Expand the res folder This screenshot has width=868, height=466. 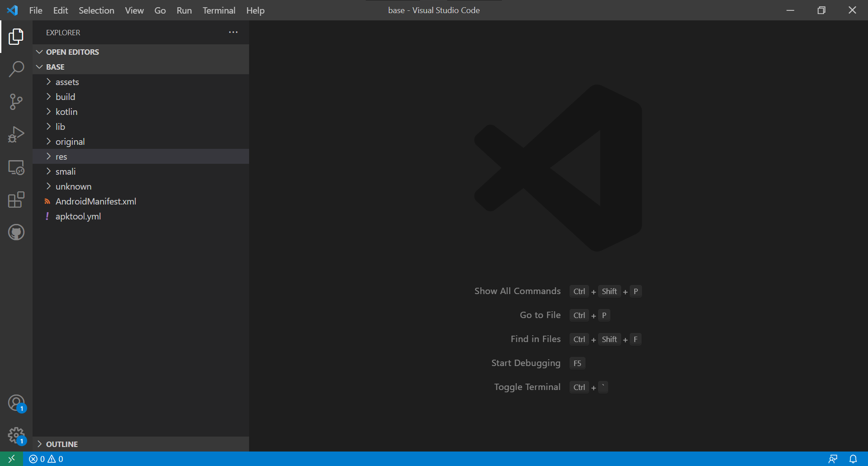[141, 157]
